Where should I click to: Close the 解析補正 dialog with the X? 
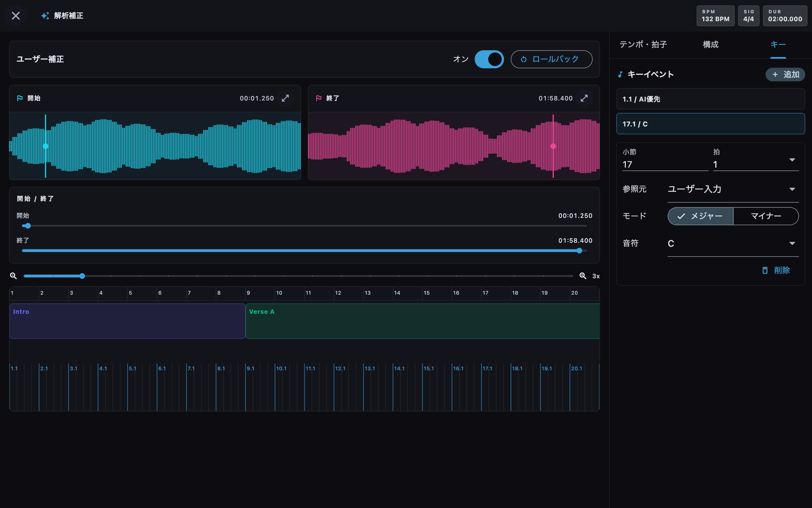click(16, 16)
